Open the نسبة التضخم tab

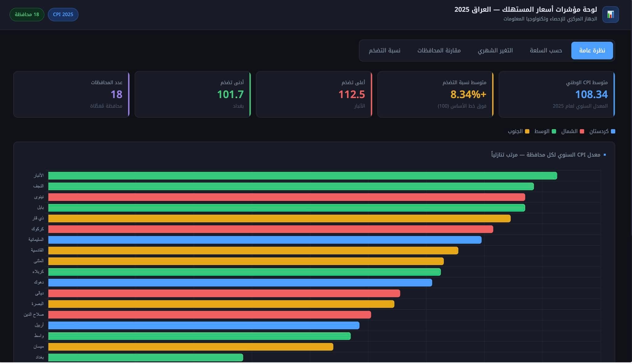click(385, 51)
